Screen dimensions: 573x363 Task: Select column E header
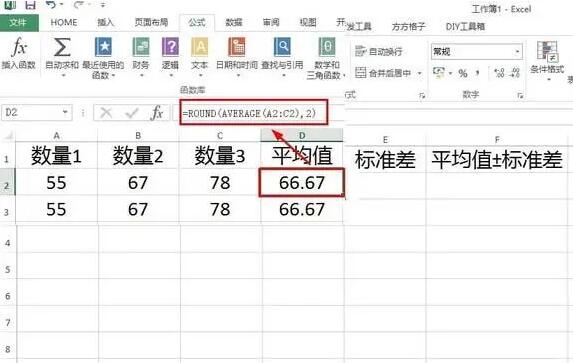(x=385, y=140)
